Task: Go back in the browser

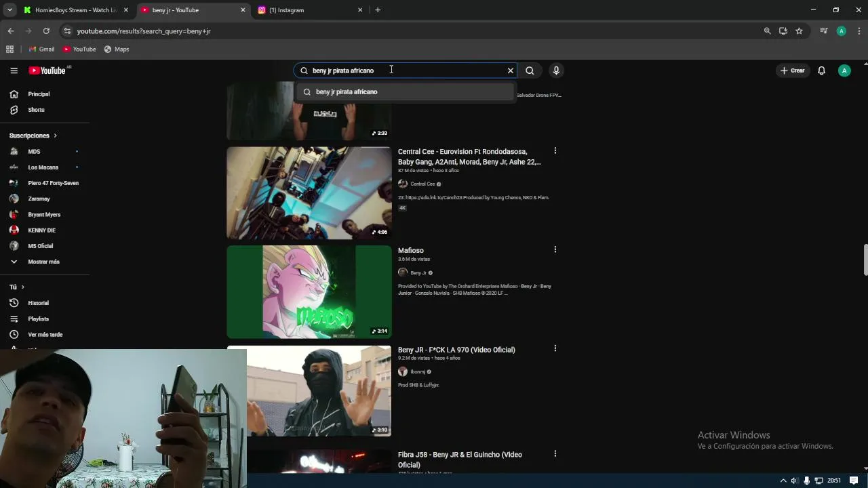Action: pos(11,31)
